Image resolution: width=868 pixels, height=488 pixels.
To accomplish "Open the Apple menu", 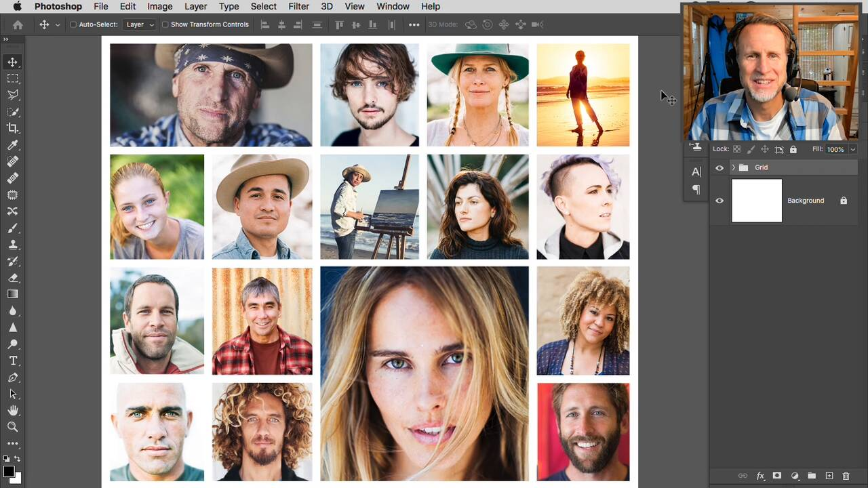I will [17, 6].
